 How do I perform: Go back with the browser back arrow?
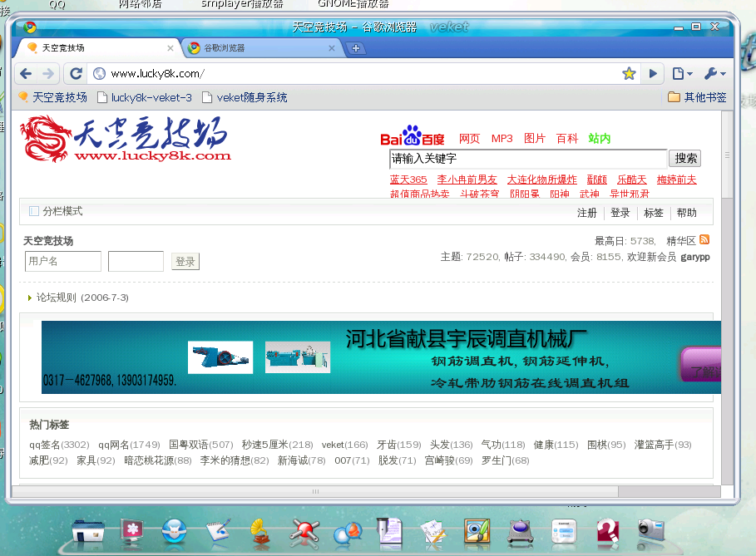click(x=26, y=74)
